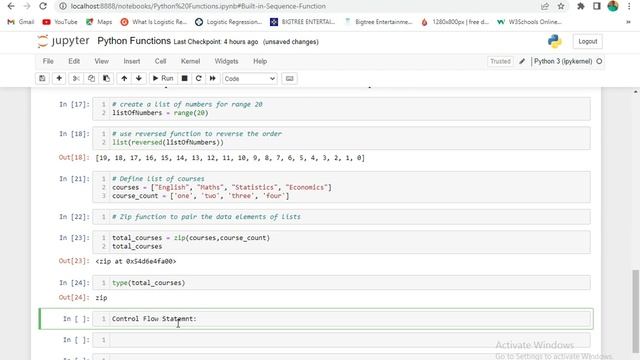Click the type(total_courses) cell In [24]

[341, 282]
